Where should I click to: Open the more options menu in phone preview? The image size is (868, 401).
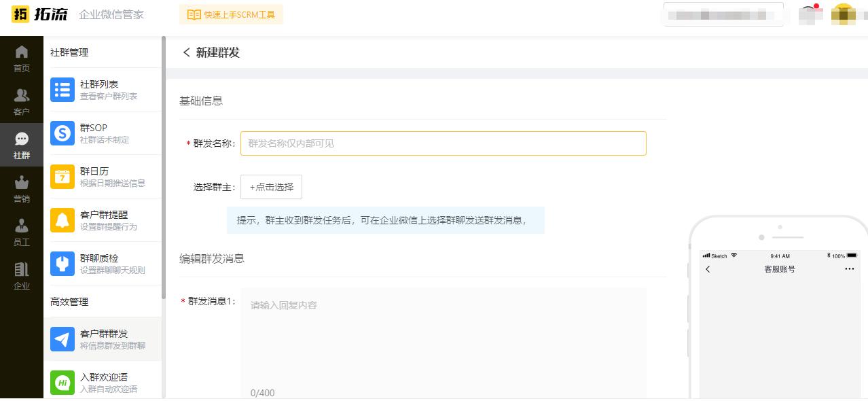[x=849, y=269]
